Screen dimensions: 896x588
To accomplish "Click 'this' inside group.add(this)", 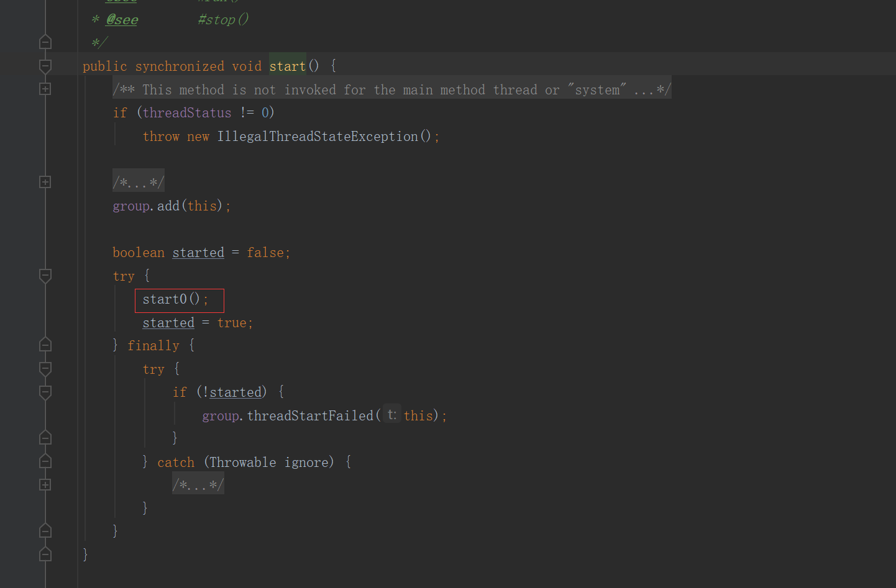I will [202, 206].
